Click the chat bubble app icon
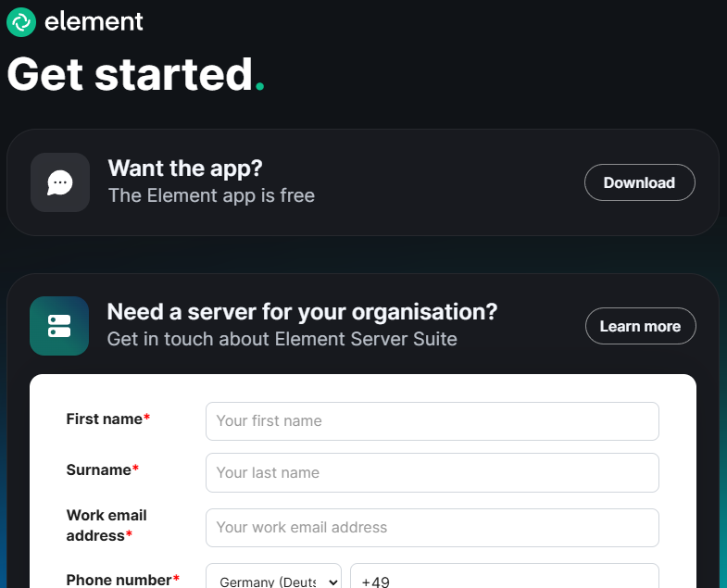This screenshot has height=588, width=727. 60,182
